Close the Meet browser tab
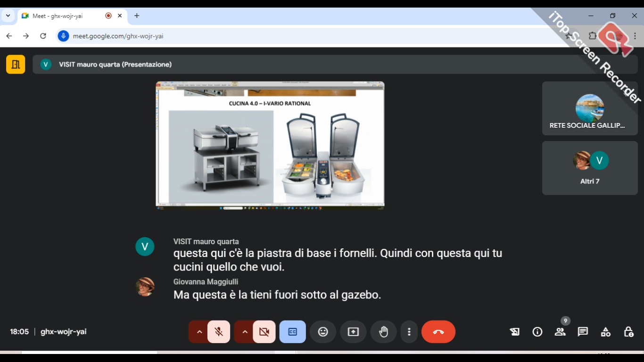 point(120,16)
